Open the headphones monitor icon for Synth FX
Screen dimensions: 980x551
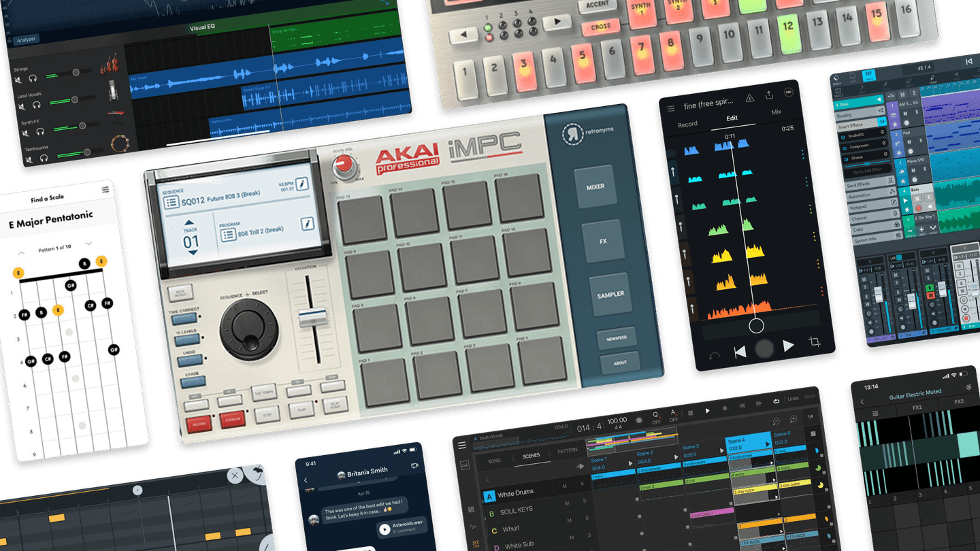pos(40,132)
